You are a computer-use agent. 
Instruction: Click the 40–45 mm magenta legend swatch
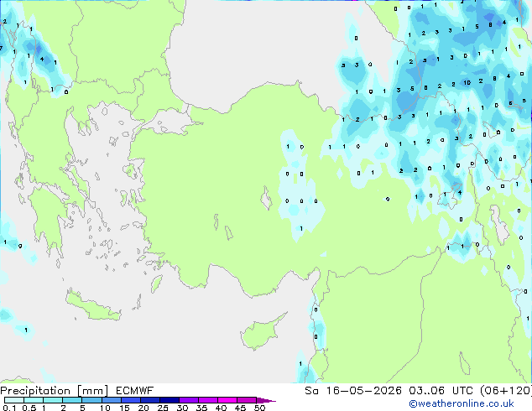227,400
